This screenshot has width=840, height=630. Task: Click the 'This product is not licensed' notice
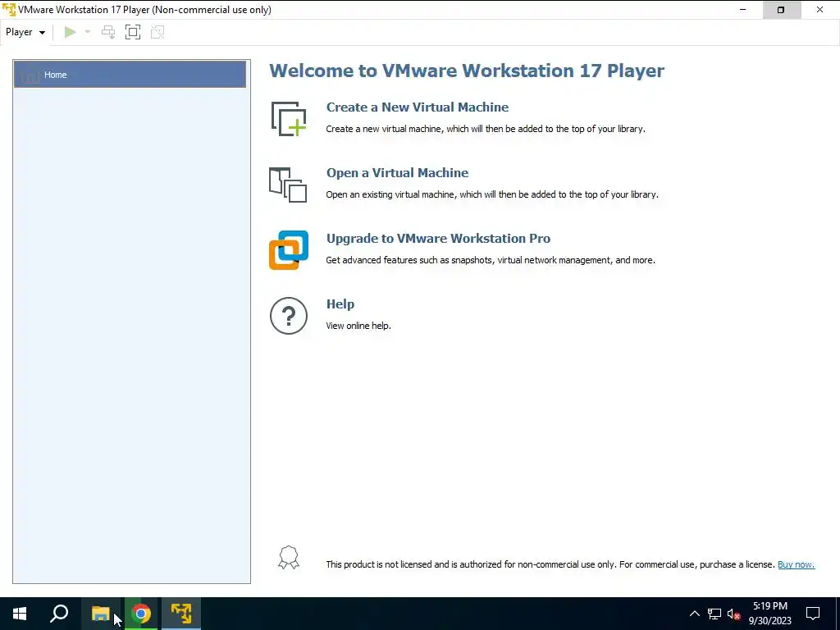[550, 564]
